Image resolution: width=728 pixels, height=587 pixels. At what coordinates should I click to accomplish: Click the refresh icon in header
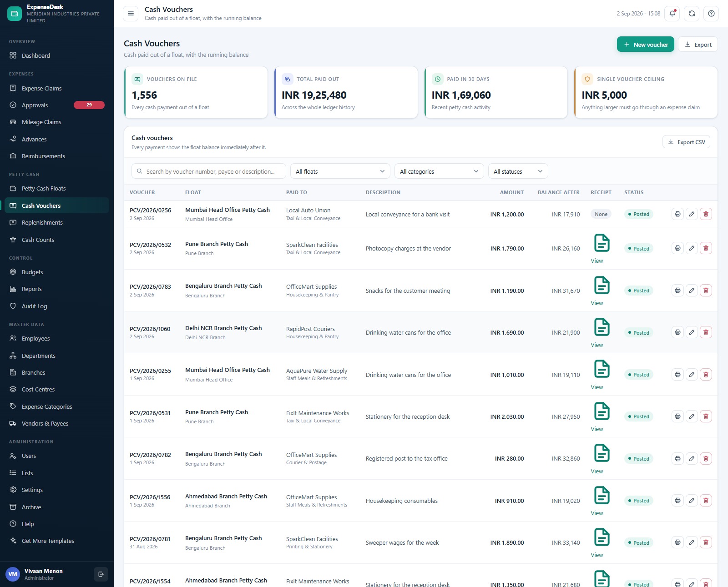coord(692,14)
